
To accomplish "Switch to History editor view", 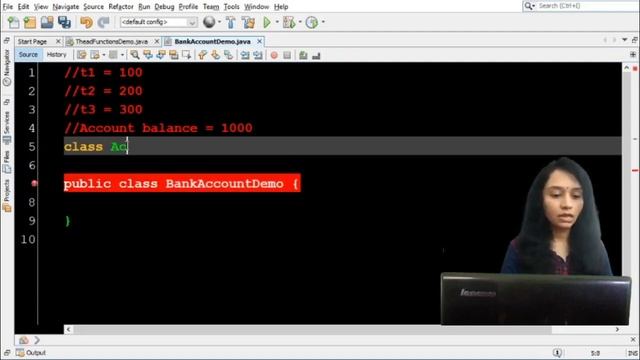I will (x=56, y=55).
